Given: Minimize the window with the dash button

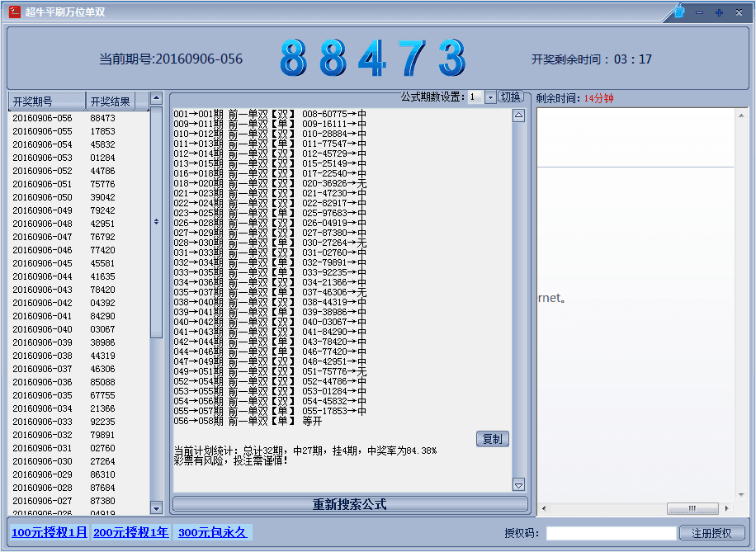Looking at the screenshot, I should click(x=699, y=13).
